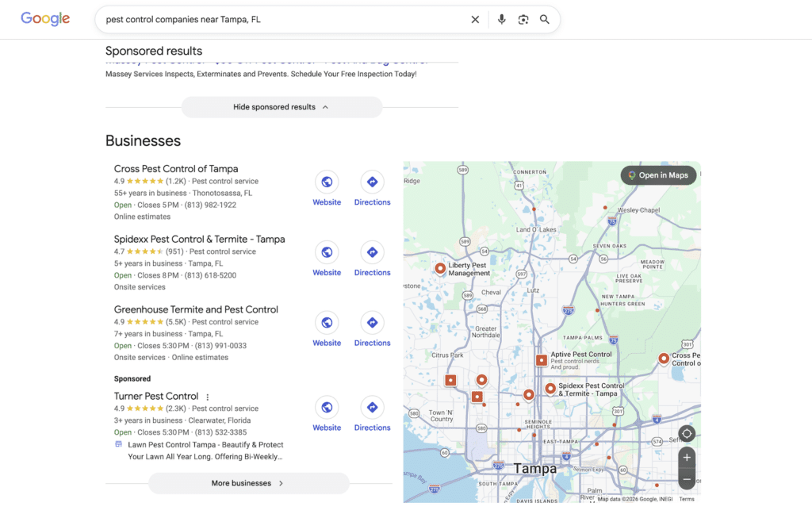Zoom out on the map with minus button
Image resolution: width=812 pixels, height=518 pixels.
(687, 479)
